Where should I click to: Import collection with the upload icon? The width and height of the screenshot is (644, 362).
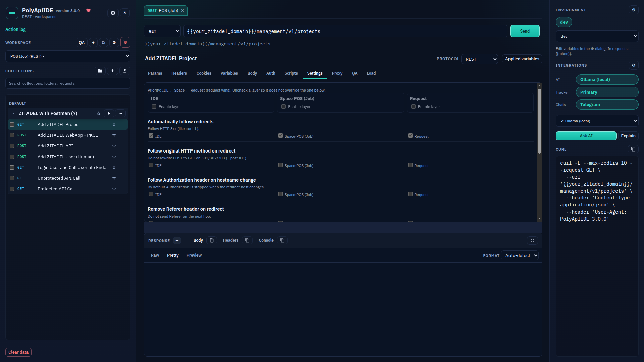(x=125, y=71)
